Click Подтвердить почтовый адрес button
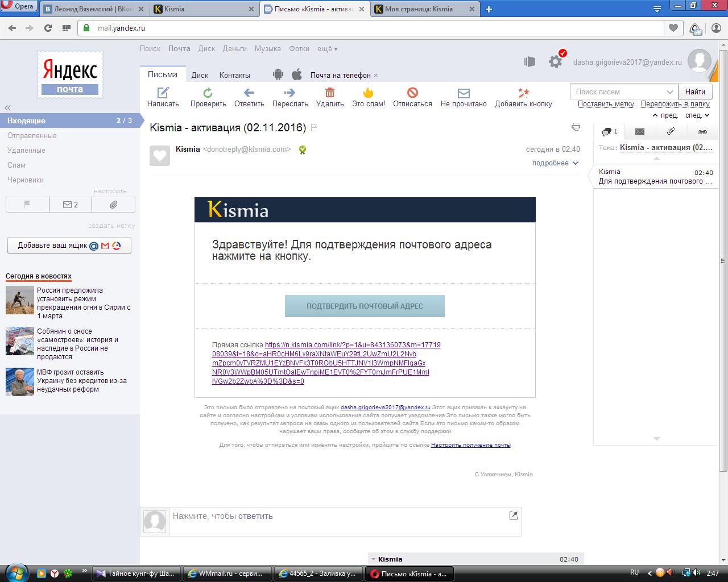The width and height of the screenshot is (728, 582). [365, 306]
